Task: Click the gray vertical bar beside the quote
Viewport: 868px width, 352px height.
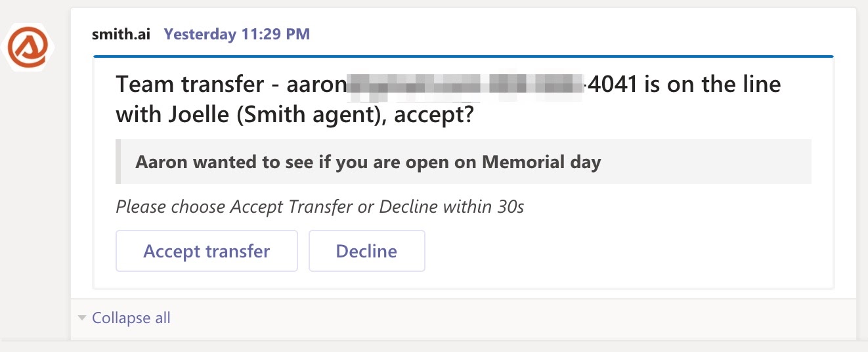Action: 118,162
